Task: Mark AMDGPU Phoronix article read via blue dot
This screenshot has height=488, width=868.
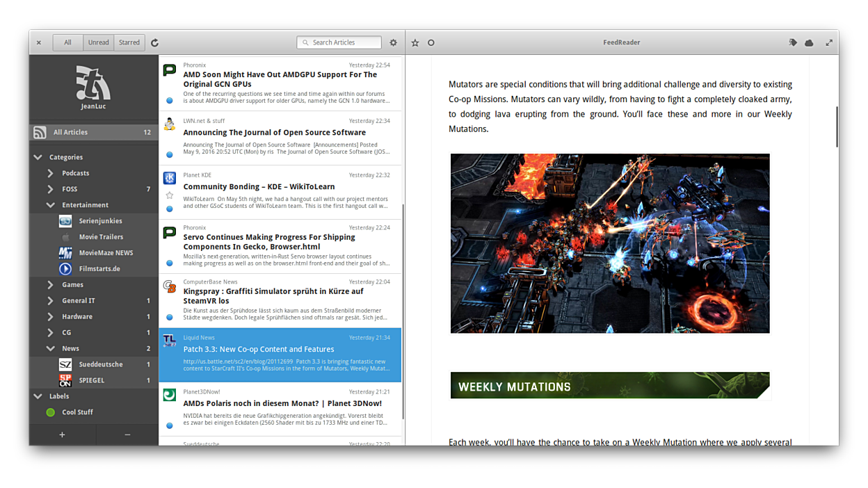Action: point(169,101)
